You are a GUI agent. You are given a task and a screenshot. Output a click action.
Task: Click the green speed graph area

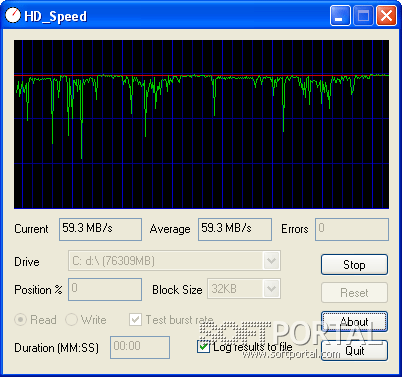click(201, 124)
